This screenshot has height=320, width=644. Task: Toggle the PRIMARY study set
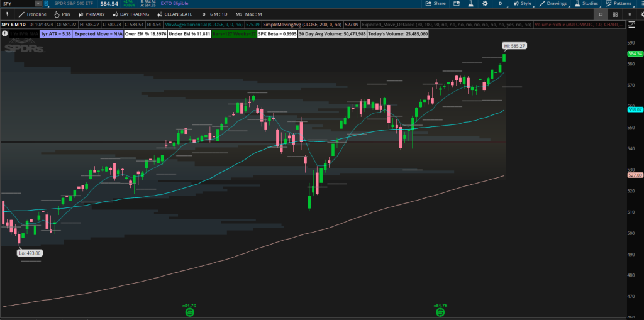click(x=91, y=14)
